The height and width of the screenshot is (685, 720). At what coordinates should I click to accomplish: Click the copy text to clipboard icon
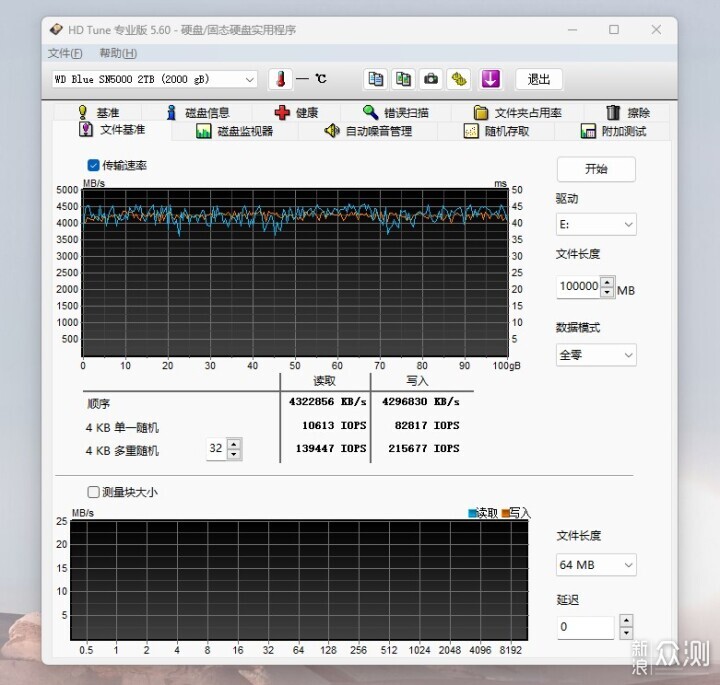tap(376, 79)
